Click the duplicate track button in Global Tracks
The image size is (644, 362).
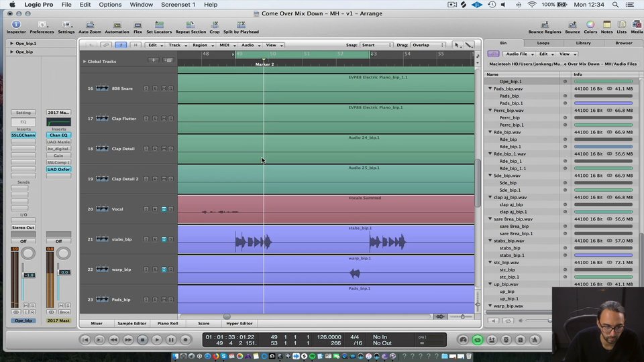168,60
